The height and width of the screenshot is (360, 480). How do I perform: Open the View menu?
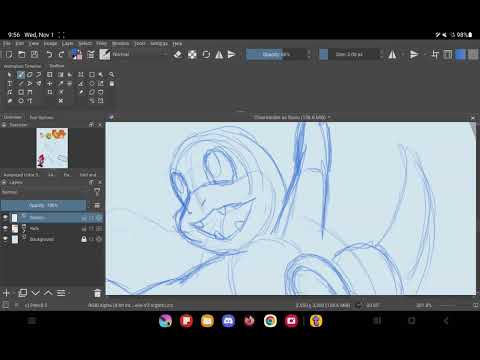coord(34,44)
